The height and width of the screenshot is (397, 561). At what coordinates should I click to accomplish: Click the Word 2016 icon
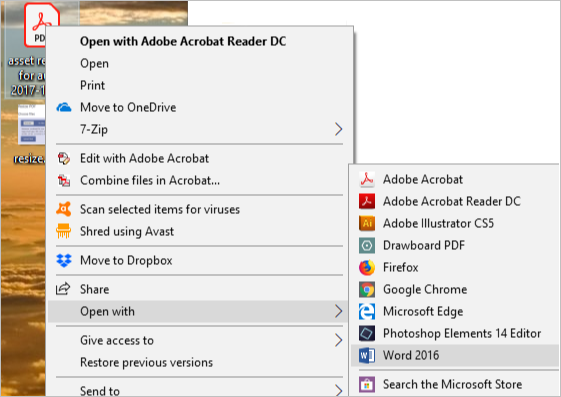coord(367,356)
